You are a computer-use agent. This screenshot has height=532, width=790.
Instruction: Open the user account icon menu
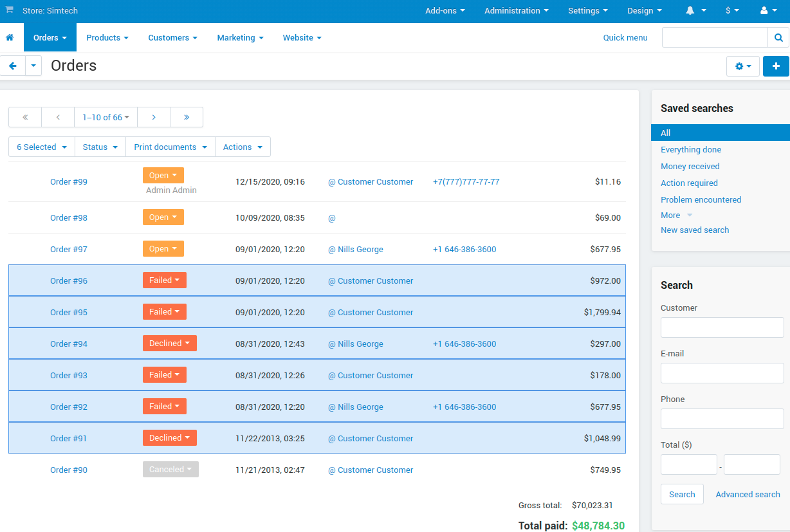[769, 11]
